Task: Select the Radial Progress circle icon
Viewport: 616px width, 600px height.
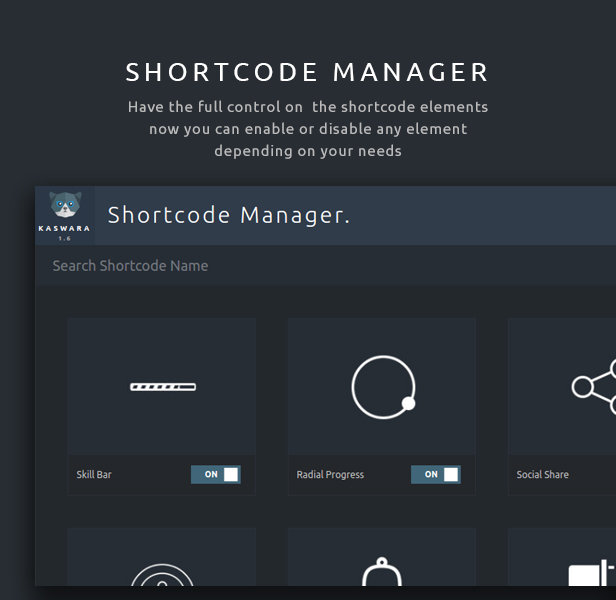Action: 383,387
